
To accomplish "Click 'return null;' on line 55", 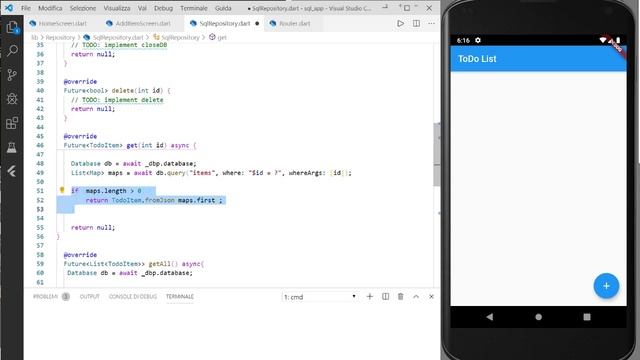I will point(93,227).
